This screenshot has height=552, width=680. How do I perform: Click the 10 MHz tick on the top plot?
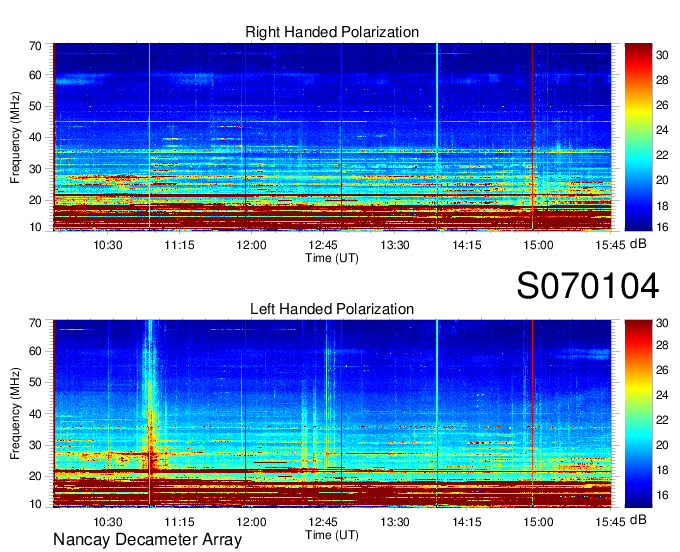(35, 227)
